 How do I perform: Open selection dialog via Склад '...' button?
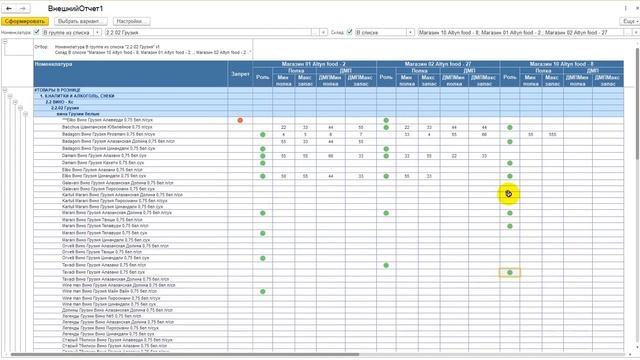tap(628, 32)
